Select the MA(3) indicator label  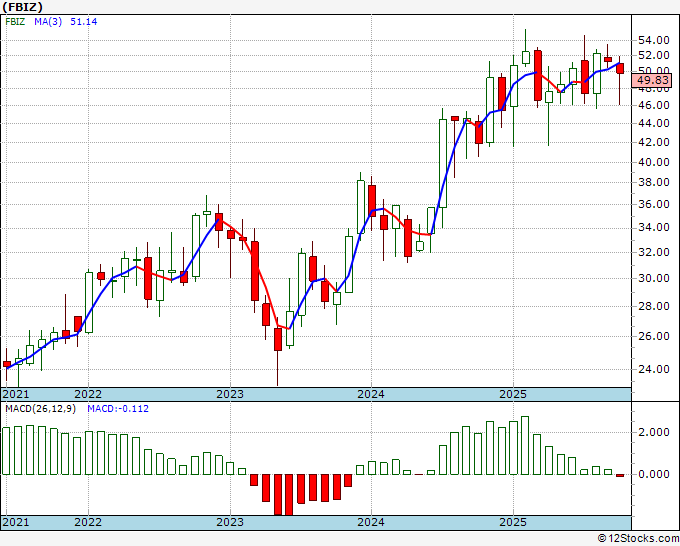(48, 21)
